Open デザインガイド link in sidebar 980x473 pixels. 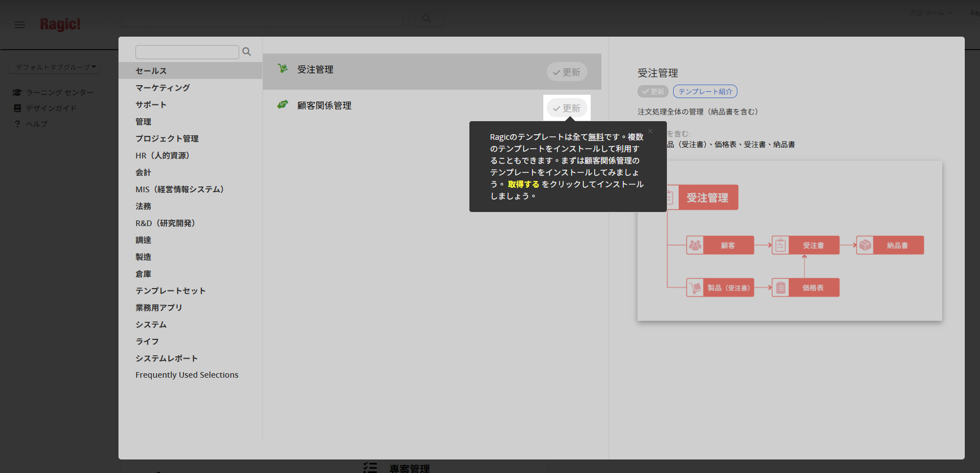[x=51, y=108]
